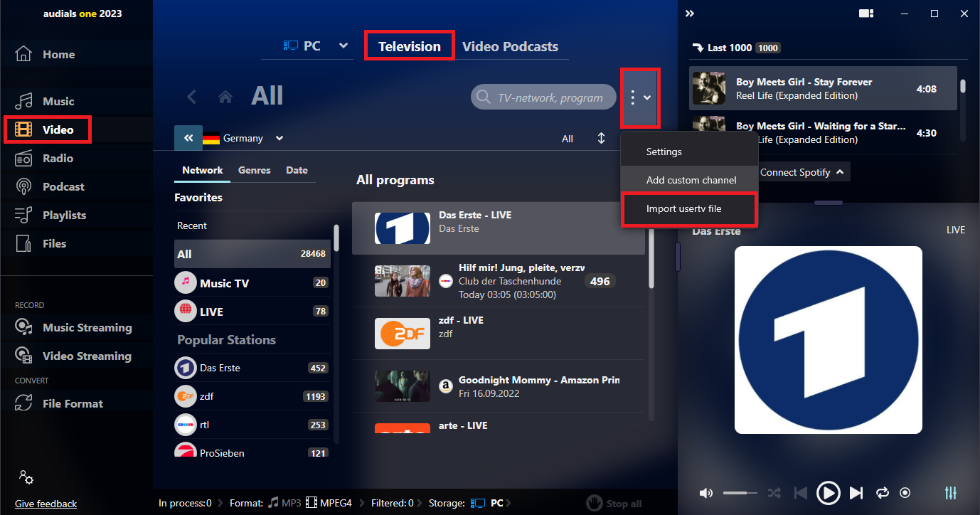Open the Germany country dropdown

(243, 138)
